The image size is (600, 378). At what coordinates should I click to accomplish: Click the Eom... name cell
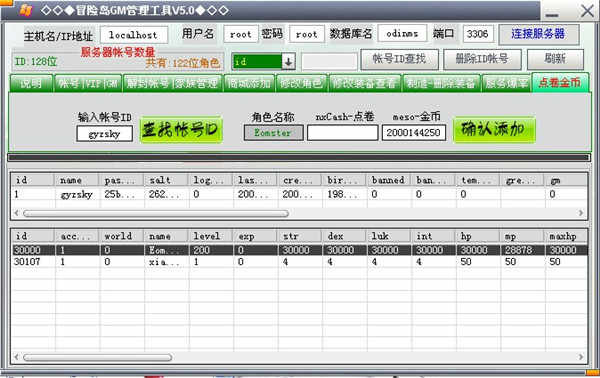(x=166, y=250)
